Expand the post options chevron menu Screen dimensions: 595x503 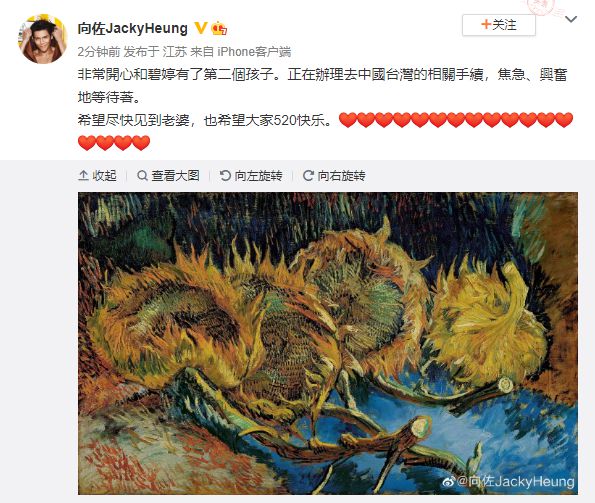pyautogui.click(x=571, y=19)
